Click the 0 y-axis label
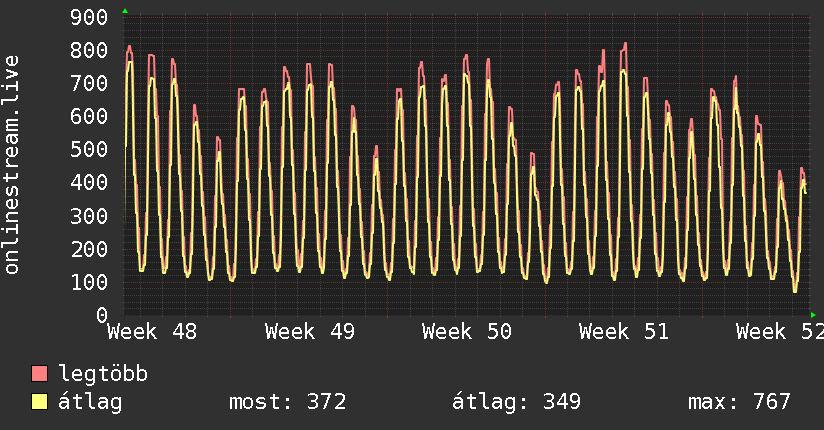 (x=102, y=315)
